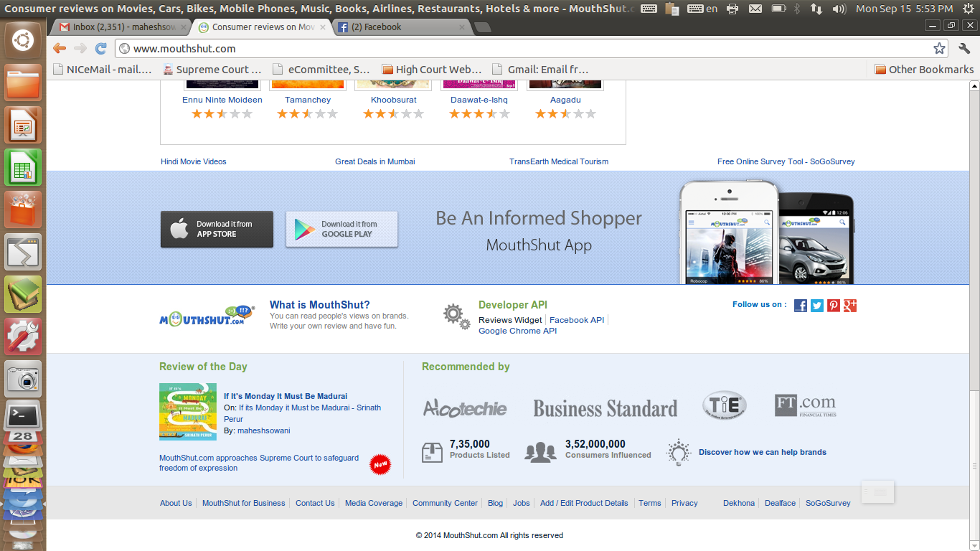
Task: Open the system gear session menu
Action: point(968,9)
